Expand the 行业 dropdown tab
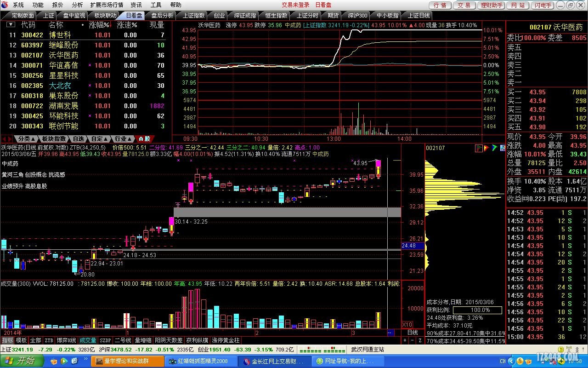 (123, 138)
